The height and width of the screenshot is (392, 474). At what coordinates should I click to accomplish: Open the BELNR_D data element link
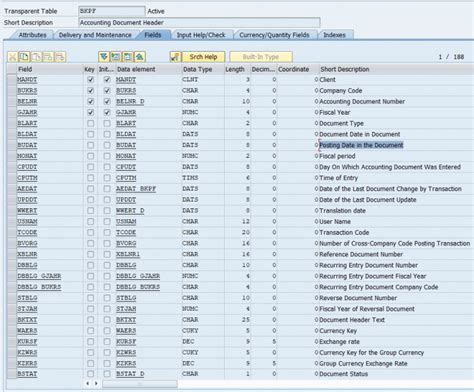[x=130, y=101]
